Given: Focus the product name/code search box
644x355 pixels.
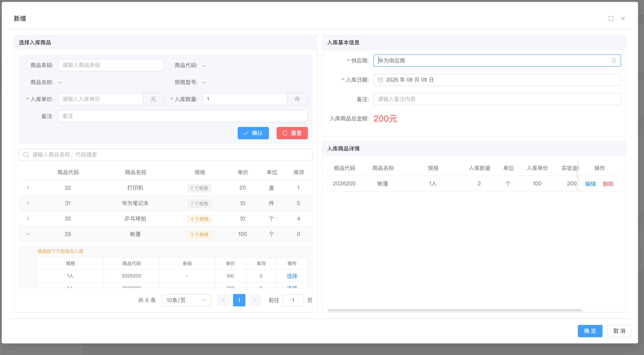Looking at the screenshot, I should 166,155.
